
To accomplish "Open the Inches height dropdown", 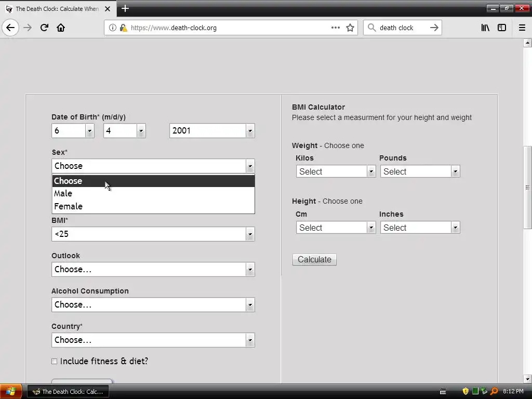I will coord(420,228).
